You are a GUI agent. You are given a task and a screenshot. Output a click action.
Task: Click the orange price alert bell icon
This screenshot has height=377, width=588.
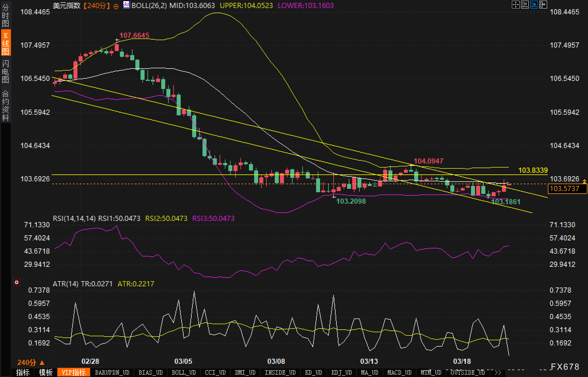(585, 181)
